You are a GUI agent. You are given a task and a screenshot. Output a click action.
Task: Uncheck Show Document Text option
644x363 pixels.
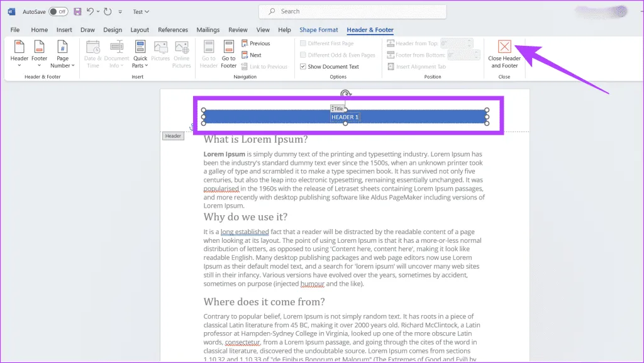point(303,67)
